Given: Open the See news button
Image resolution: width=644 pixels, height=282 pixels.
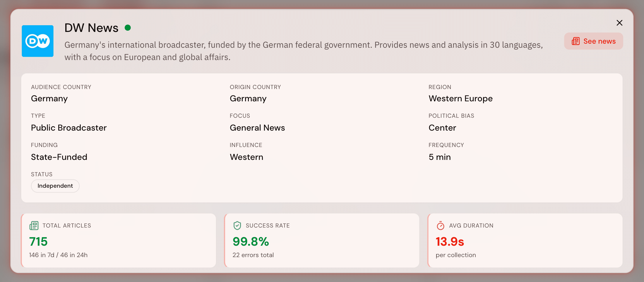Looking at the screenshot, I should click(x=593, y=41).
